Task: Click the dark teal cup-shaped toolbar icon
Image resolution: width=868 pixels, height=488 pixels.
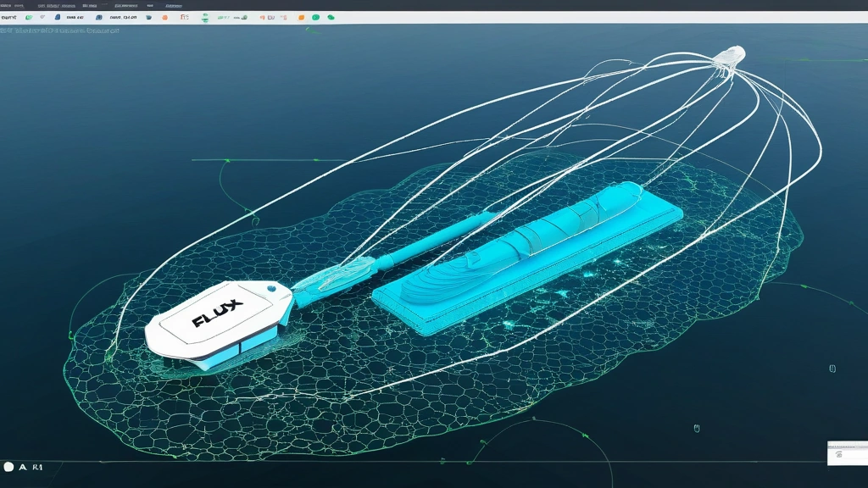Action: click(x=148, y=17)
